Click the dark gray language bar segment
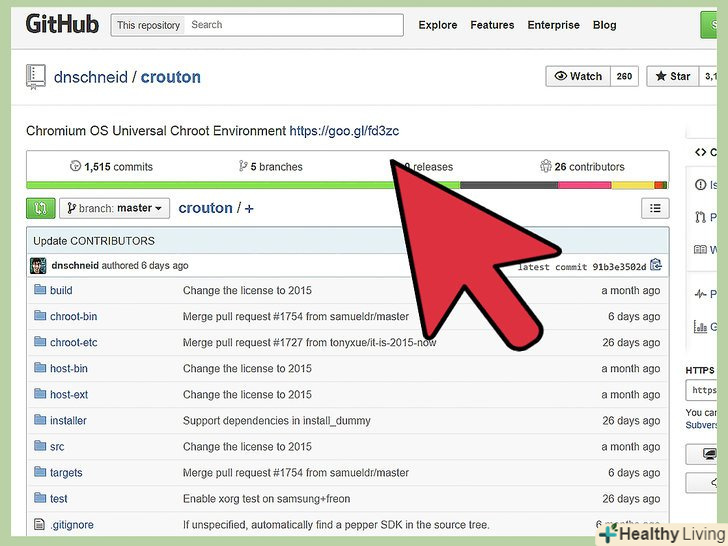 coord(509,185)
